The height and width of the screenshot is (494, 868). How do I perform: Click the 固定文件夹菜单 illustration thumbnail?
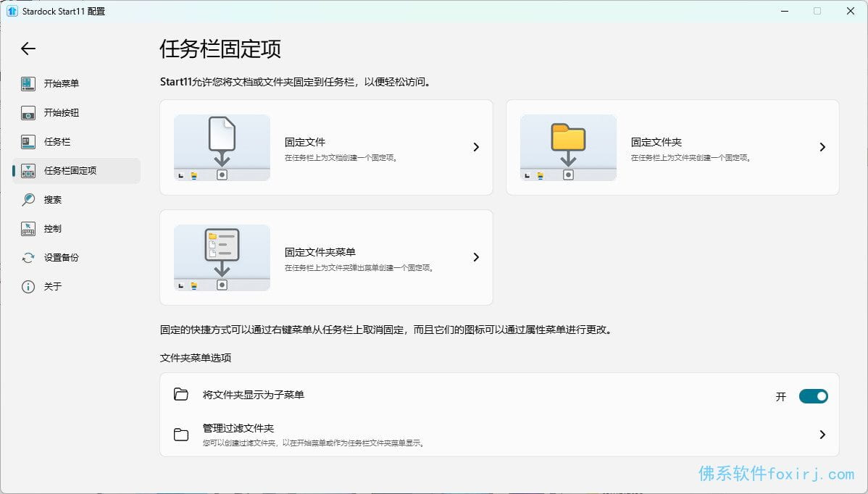pos(222,258)
